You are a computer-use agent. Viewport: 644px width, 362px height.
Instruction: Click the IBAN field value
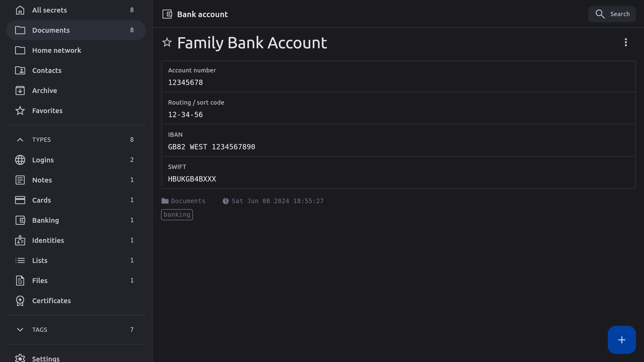[x=211, y=147]
